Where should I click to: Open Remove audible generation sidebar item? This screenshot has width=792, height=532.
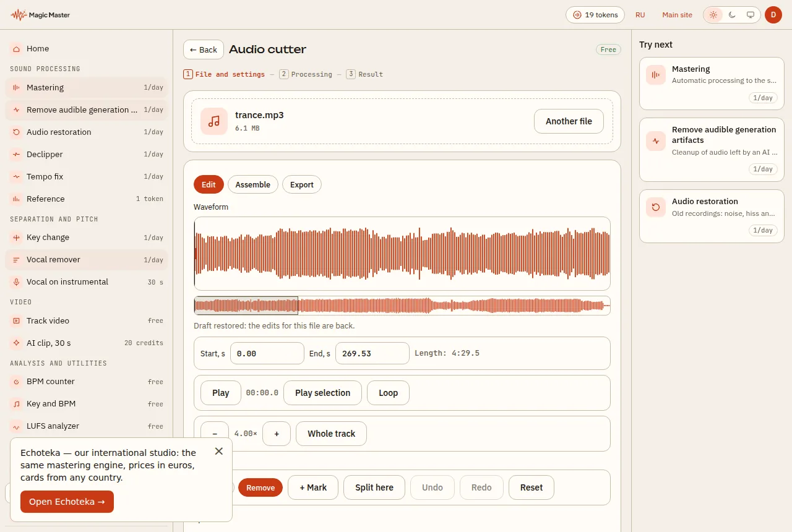(87, 110)
